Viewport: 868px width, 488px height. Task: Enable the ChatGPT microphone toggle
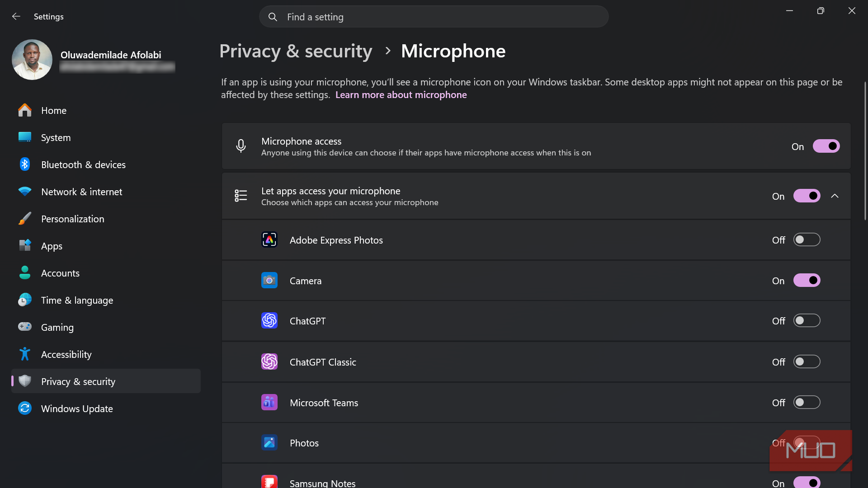point(807,321)
